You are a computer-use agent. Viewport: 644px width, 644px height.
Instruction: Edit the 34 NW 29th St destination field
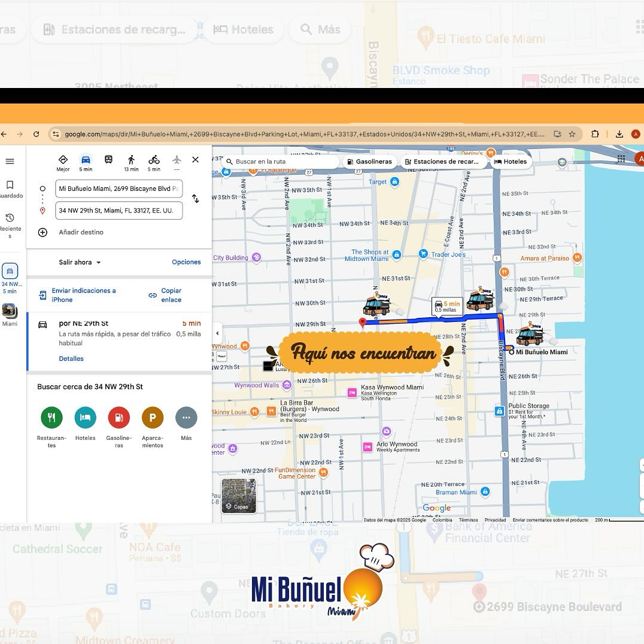pos(119,210)
